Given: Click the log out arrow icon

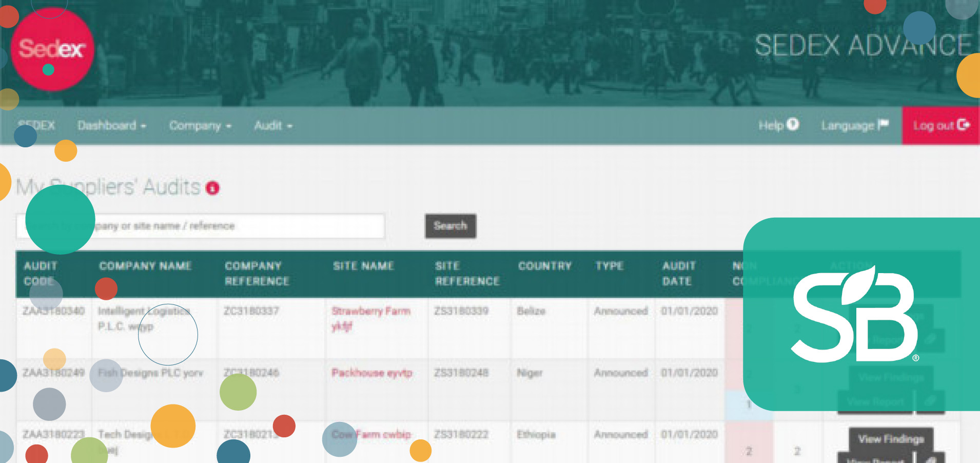Looking at the screenshot, I should pos(964,125).
